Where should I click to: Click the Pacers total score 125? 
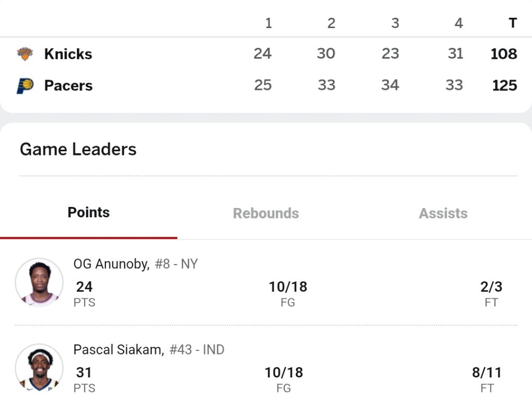tap(504, 86)
